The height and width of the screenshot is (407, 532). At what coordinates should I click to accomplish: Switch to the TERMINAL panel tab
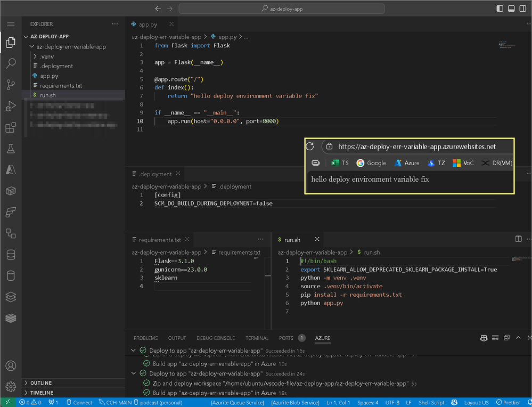point(257,338)
